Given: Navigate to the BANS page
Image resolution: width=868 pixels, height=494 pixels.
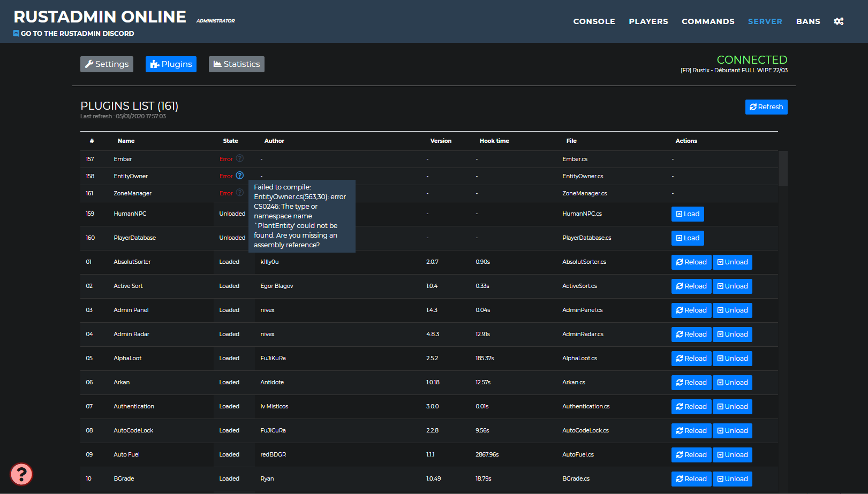Looking at the screenshot, I should coord(808,21).
